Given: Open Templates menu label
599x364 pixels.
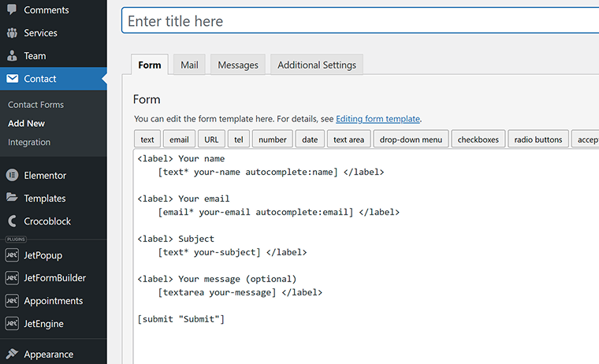Looking at the screenshot, I should [x=45, y=199].
